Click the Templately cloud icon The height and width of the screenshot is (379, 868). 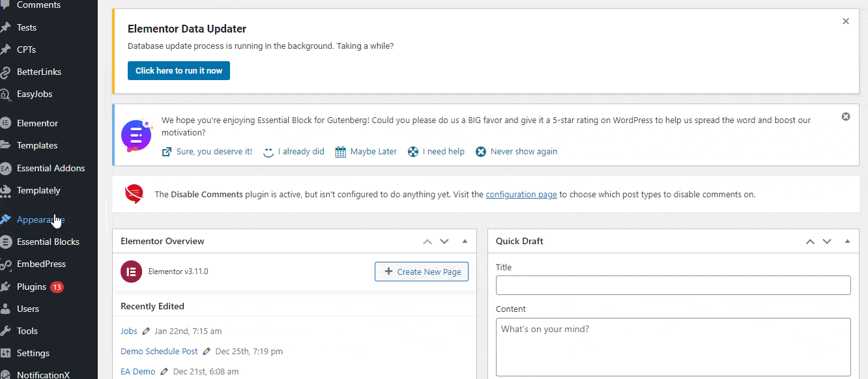click(x=6, y=191)
